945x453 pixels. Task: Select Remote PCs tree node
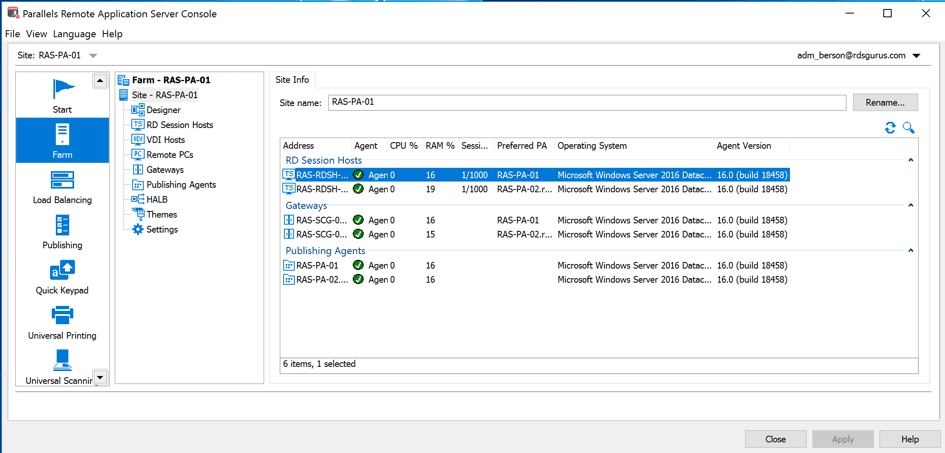(170, 155)
